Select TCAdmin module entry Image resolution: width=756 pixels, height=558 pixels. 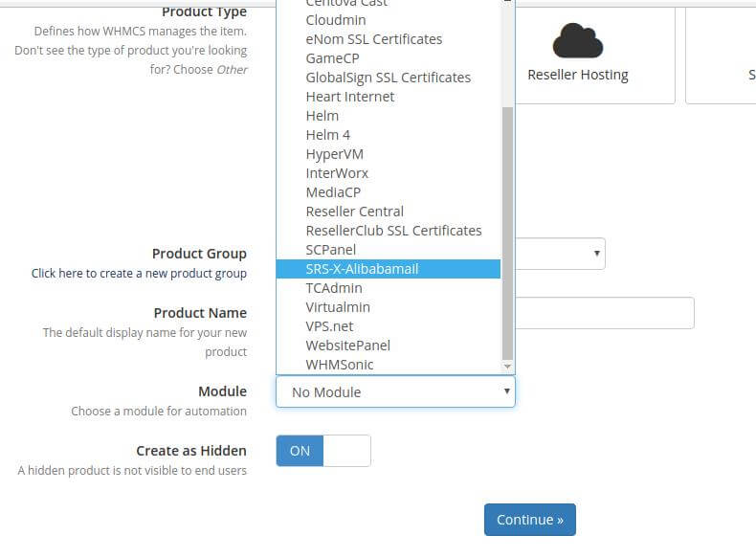point(389,288)
